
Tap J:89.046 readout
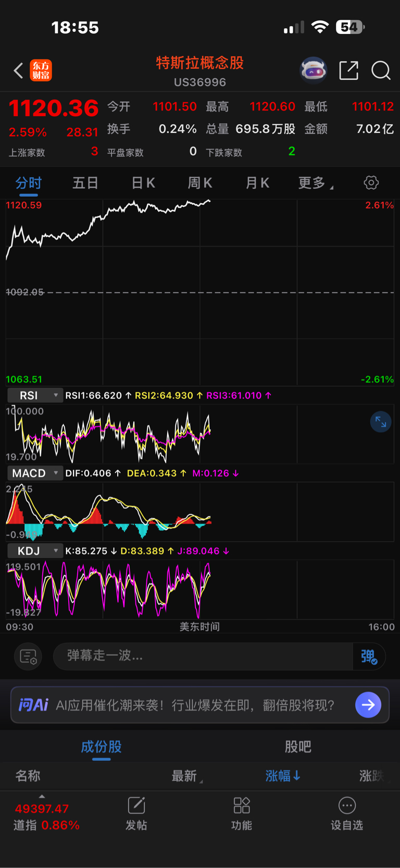pos(203,551)
